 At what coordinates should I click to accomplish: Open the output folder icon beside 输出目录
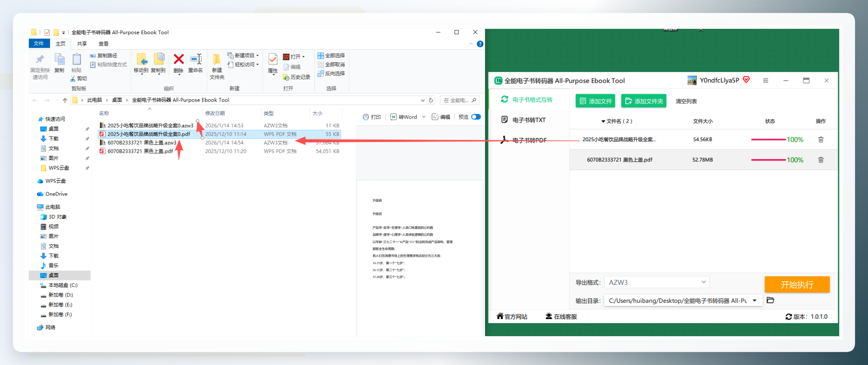(x=770, y=300)
